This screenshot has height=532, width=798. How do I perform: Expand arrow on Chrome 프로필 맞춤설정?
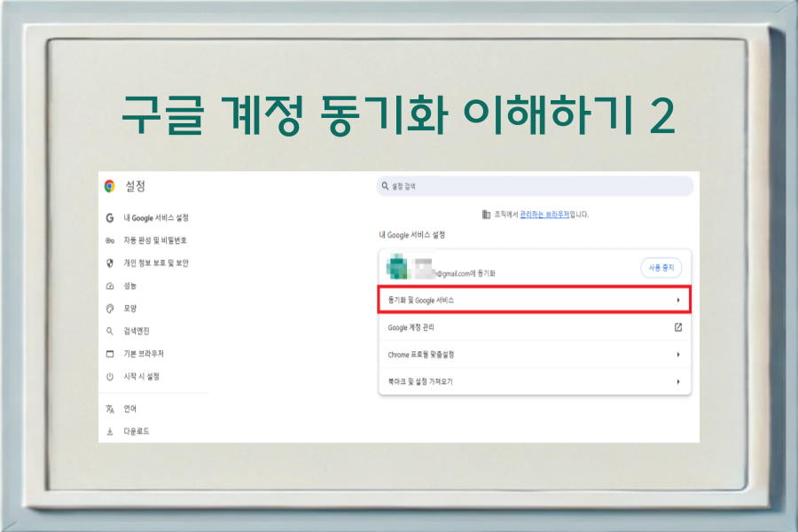[678, 355]
